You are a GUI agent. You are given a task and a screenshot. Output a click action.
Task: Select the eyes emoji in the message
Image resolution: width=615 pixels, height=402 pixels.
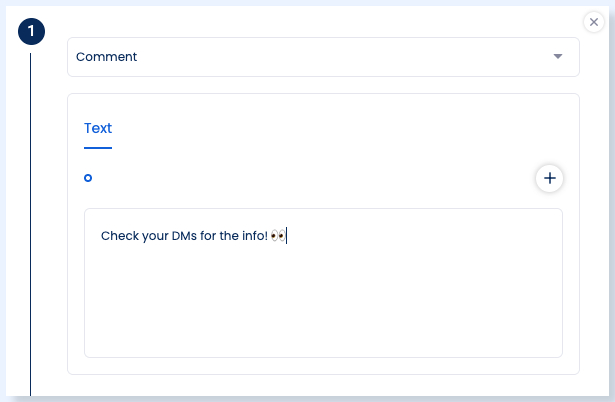[278, 236]
